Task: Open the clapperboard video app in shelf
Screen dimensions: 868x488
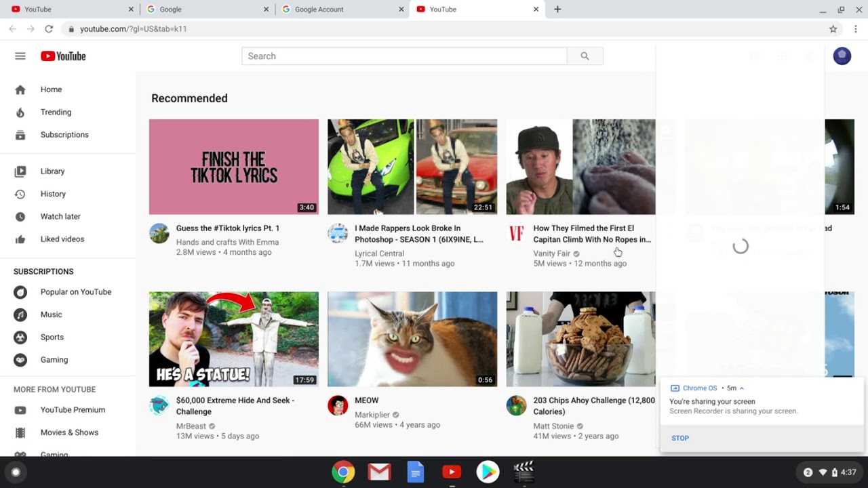Action: pos(524,472)
